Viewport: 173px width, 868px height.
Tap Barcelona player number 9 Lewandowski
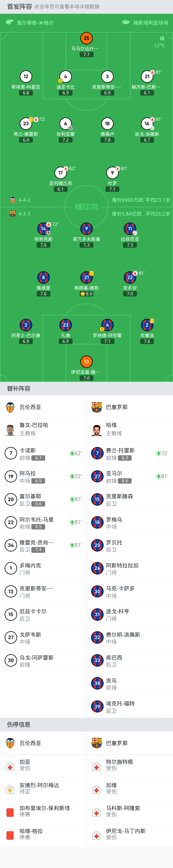(86, 229)
